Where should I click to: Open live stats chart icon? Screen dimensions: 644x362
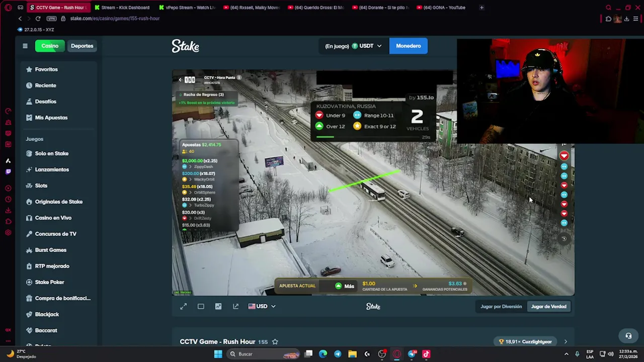point(218,306)
